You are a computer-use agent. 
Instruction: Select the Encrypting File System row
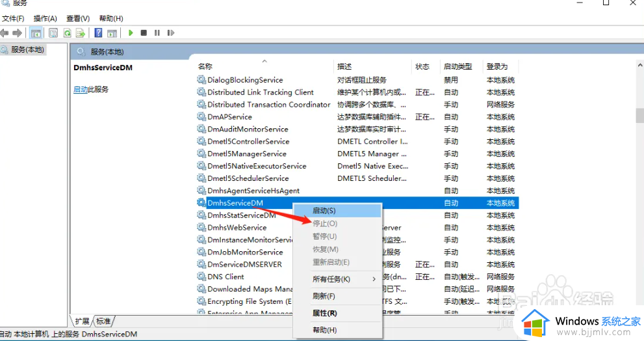(357, 301)
